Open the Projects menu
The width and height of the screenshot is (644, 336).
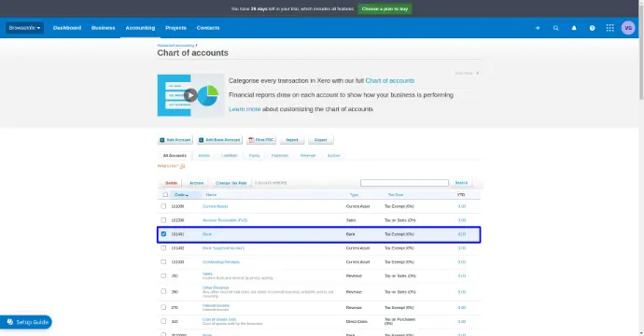click(175, 28)
